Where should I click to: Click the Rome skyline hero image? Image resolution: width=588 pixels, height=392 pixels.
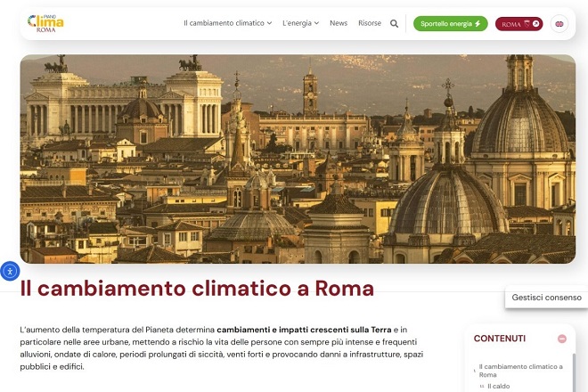click(x=298, y=159)
